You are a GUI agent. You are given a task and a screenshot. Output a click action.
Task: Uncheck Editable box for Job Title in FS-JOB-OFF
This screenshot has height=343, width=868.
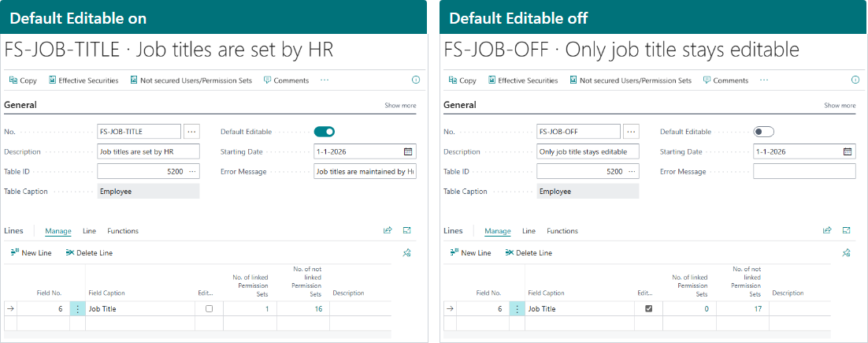pyautogui.click(x=649, y=308)
